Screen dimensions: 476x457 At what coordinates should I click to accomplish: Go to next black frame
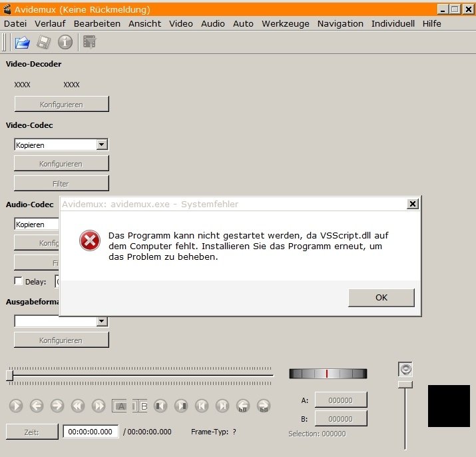pos(181,406)
